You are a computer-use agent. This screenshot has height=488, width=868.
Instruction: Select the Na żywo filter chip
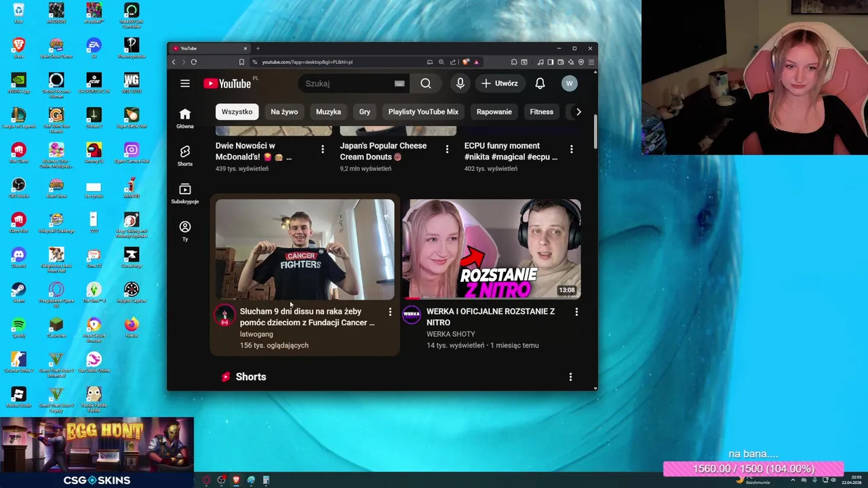[x=284, y=112]
